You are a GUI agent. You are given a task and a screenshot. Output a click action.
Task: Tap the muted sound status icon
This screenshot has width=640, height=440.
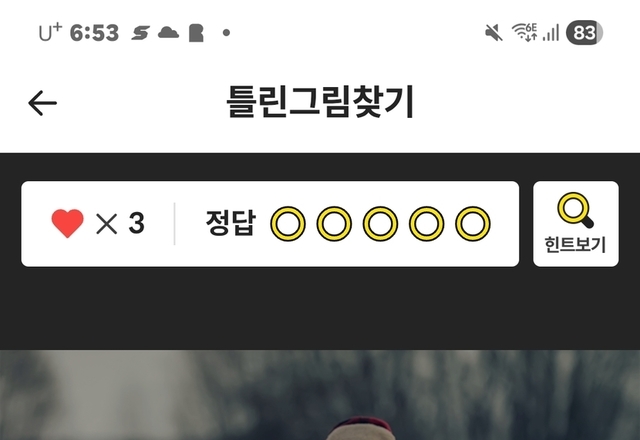493,33
